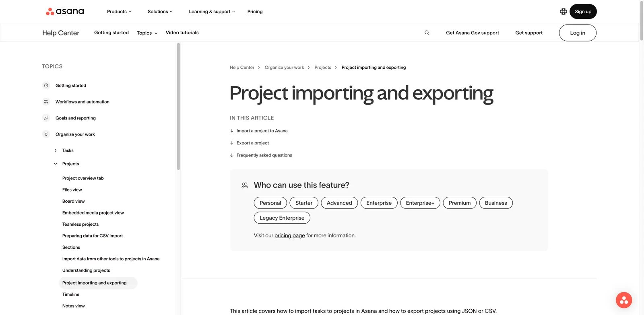This screenshot has width=644, height=315.
Task: Open Files view article
Action: pyautogui.click(x=72, y=190)
